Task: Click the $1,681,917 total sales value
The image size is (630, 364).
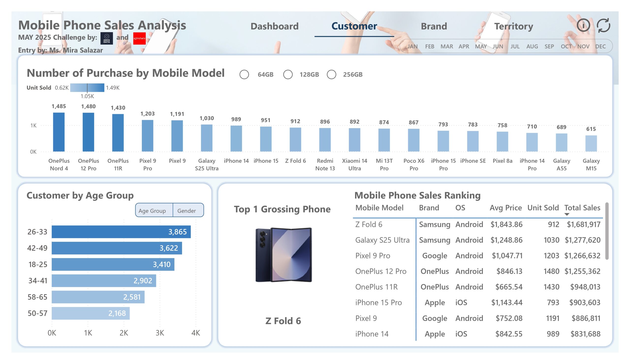Action: [583, 225]
